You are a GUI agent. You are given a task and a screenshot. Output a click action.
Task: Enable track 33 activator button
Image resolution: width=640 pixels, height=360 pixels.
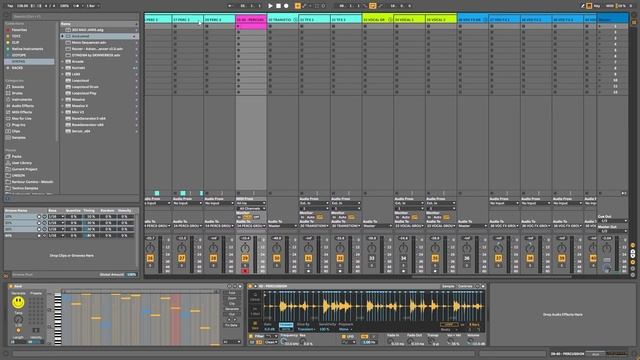(x=372, y=258)
